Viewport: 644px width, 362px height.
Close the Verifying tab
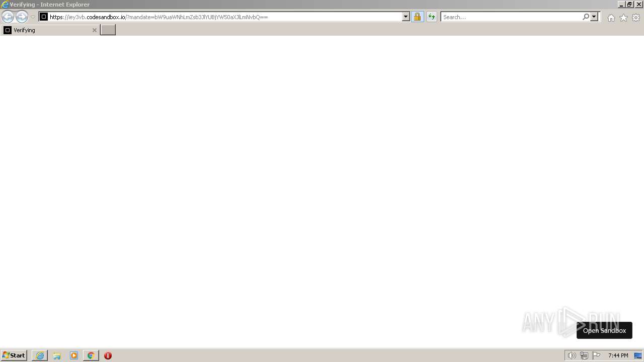(x=94, y=30)
